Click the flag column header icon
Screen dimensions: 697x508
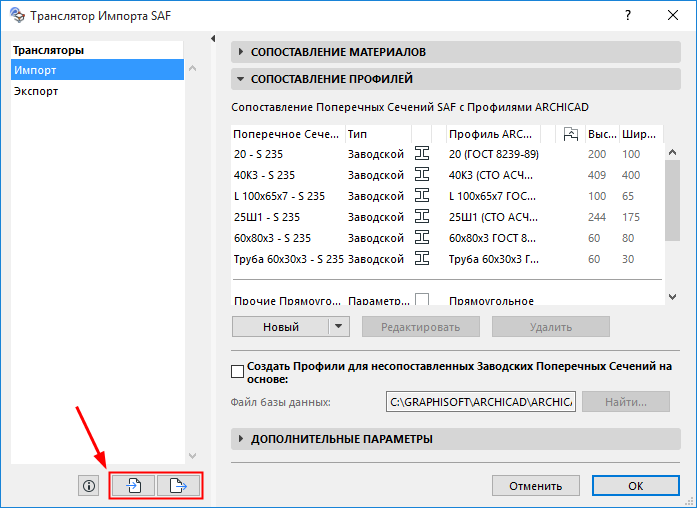pos(570,134)
